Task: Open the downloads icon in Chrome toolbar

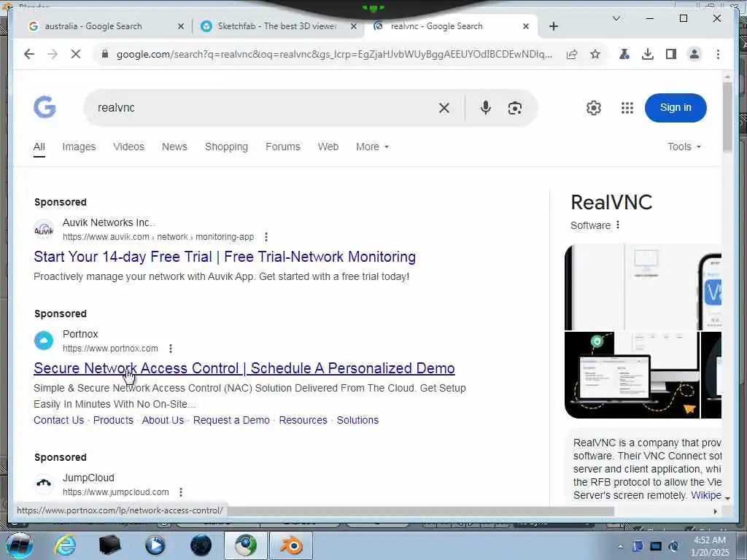Action: (648, 54)
